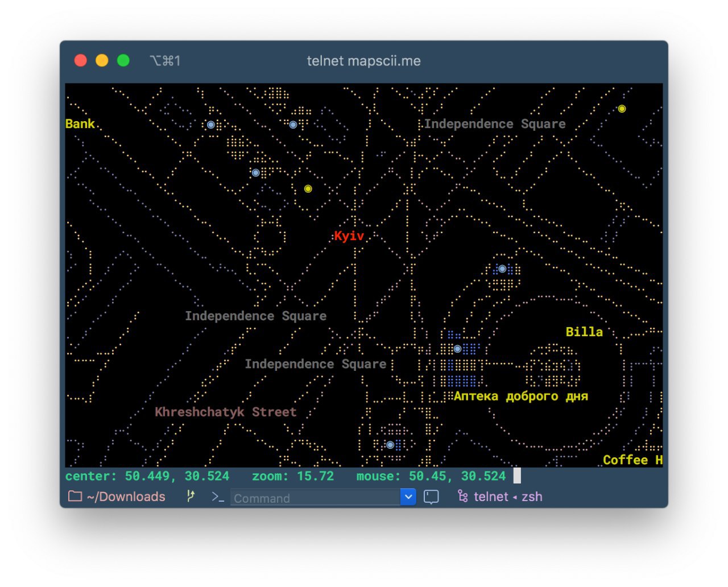728x587 pixels.
Task: Click the window title telnet mapscii.me
Action: (x=364, y=61)
